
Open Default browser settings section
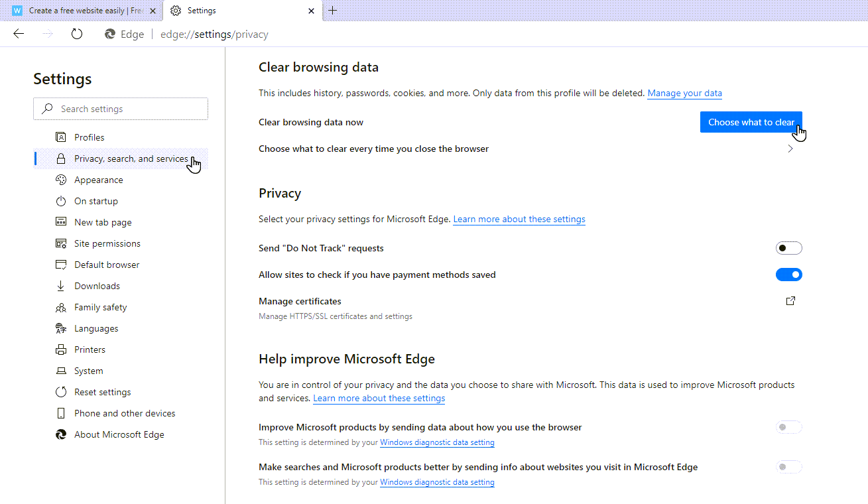[121, 265]
